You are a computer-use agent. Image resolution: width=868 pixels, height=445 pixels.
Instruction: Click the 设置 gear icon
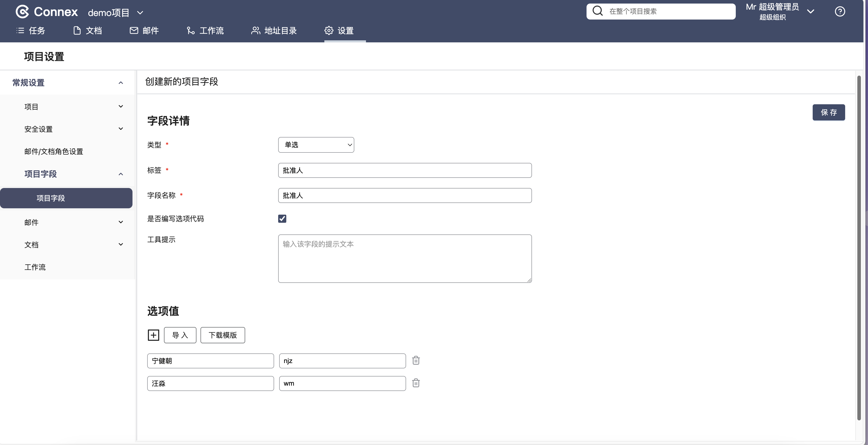pos(328,31)
